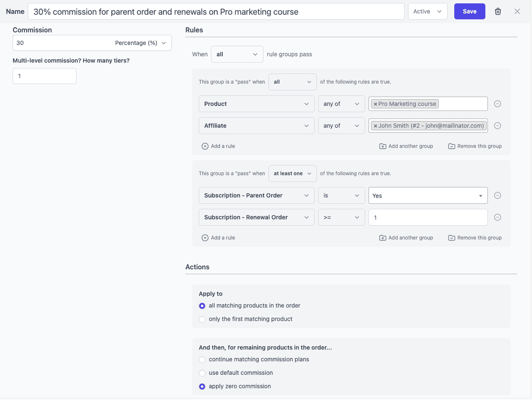Add another group below the subscription group

(x=406, y=238)
